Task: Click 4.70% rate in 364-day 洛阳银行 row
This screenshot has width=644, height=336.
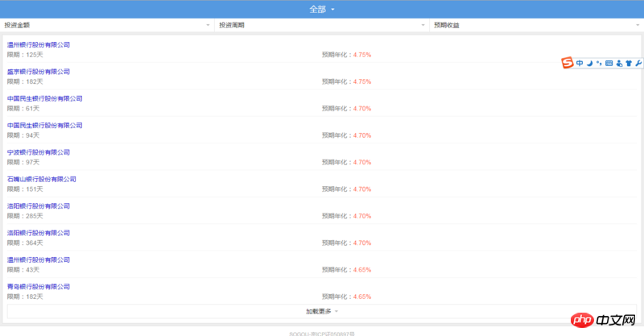Action: 361,243
